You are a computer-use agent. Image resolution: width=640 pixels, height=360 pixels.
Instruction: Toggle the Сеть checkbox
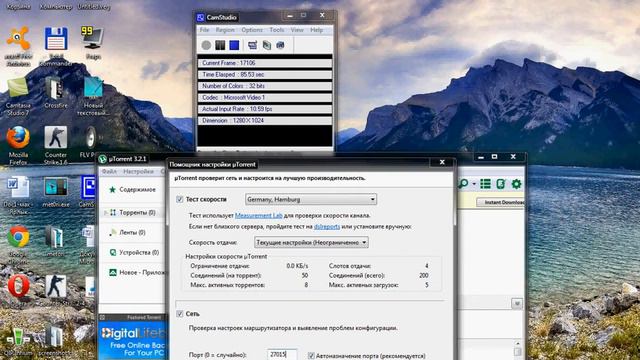(180, 313)
